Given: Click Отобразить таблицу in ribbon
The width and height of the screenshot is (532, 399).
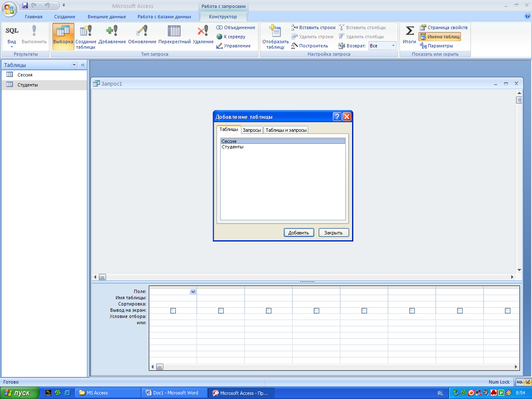Looking at the screenshot, I should point(275,37).
